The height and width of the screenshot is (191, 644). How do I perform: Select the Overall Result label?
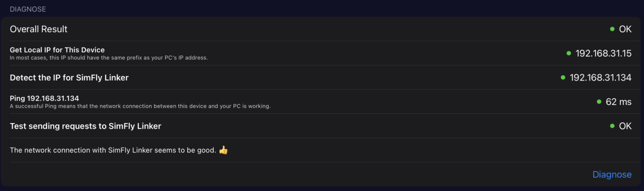[39, 29]
